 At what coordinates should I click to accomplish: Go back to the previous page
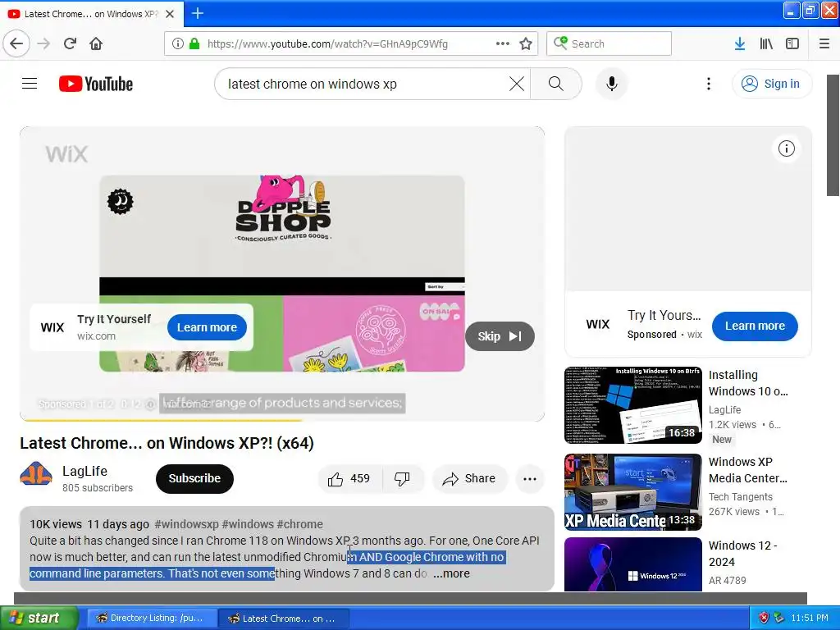coord(16,43)
